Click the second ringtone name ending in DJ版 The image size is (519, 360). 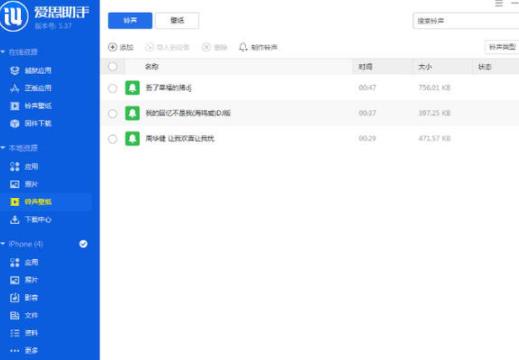pyautogui.click(x=188, y=113)
